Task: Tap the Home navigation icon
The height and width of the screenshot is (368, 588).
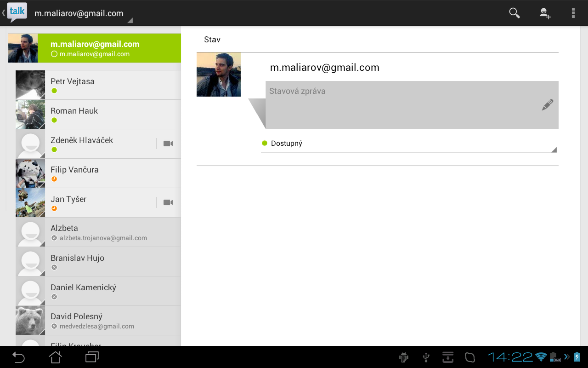Action: coord(55,357)
